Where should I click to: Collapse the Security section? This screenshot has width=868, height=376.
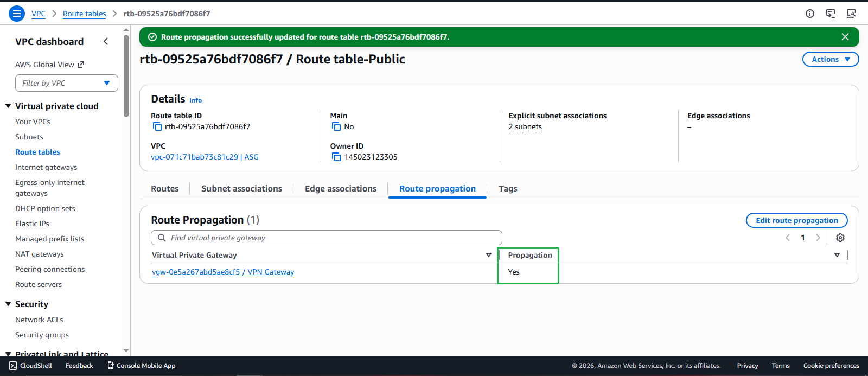[x=8, y=304]
